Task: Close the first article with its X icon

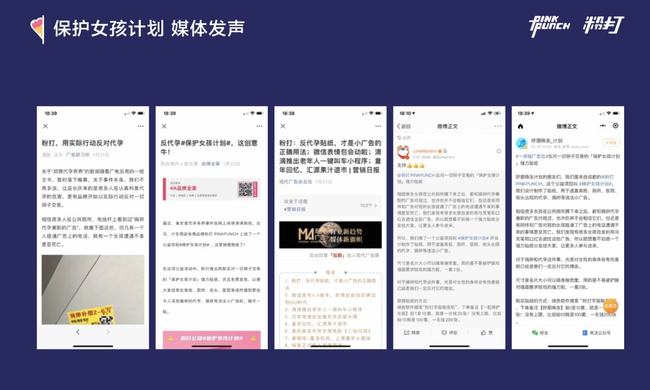Action: [x=46, y=126]
